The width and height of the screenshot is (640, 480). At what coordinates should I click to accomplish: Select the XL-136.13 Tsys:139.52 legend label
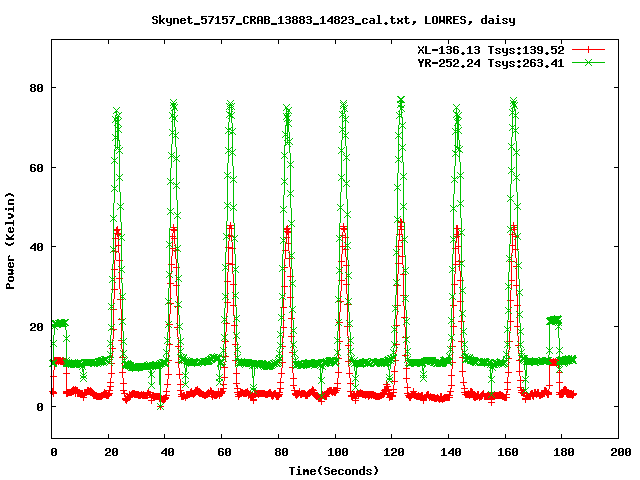491,50
